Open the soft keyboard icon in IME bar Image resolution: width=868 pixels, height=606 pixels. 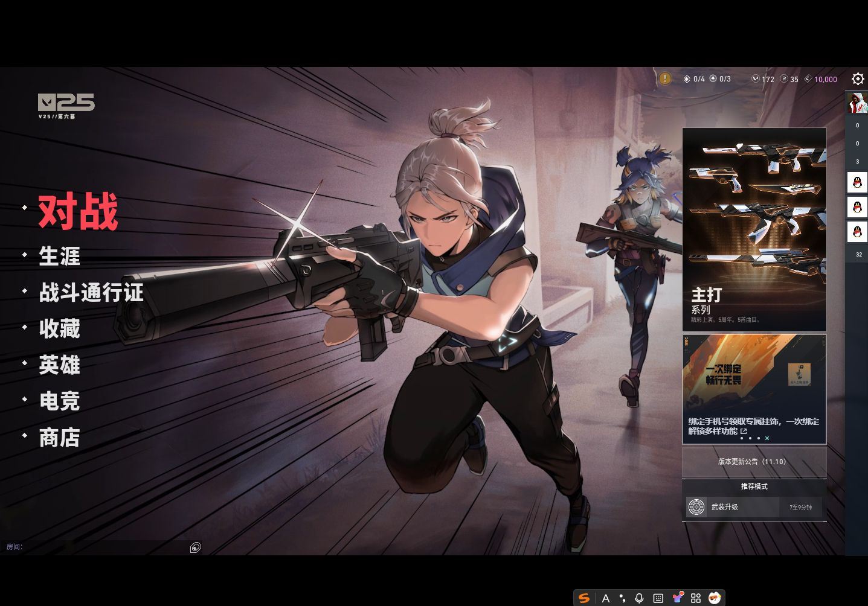(x=658, y=598)
